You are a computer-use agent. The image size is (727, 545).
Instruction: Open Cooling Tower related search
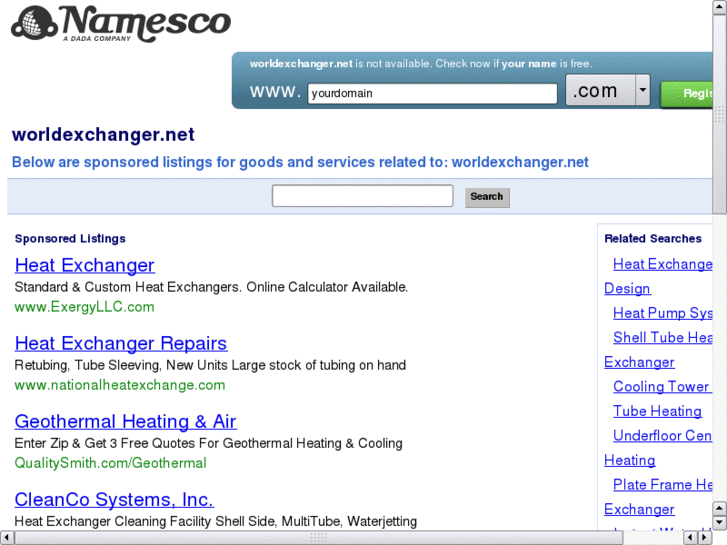[663, 386]
